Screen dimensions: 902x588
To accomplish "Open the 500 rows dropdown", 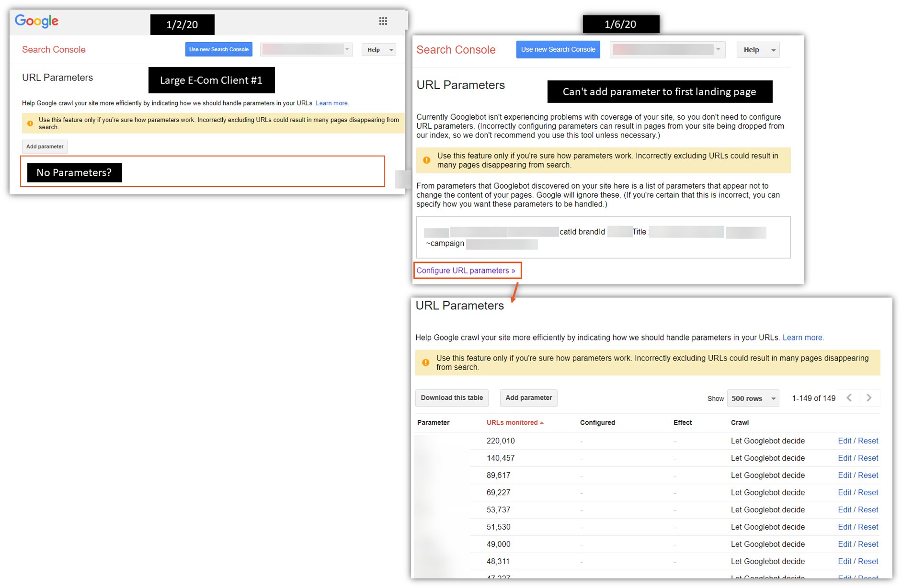I will click(x=753, y=398).
